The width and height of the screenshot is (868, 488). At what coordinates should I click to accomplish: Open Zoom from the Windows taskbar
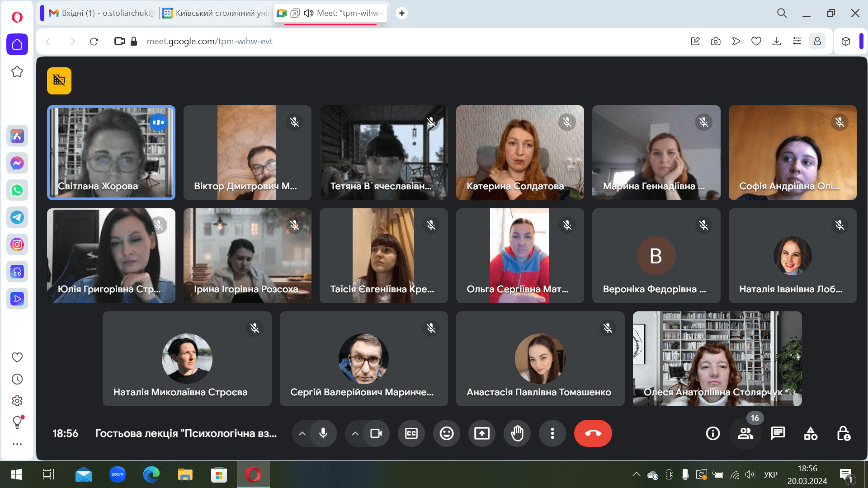tap(118, 474)
